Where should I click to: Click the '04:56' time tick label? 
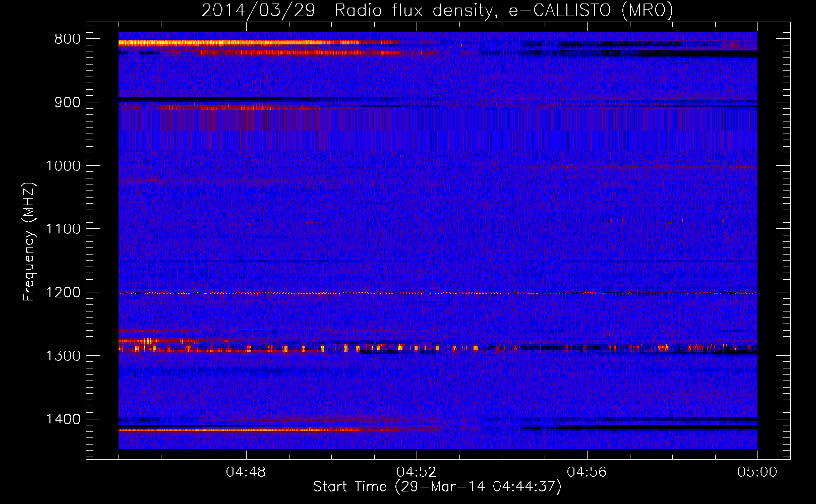[587, 472]
